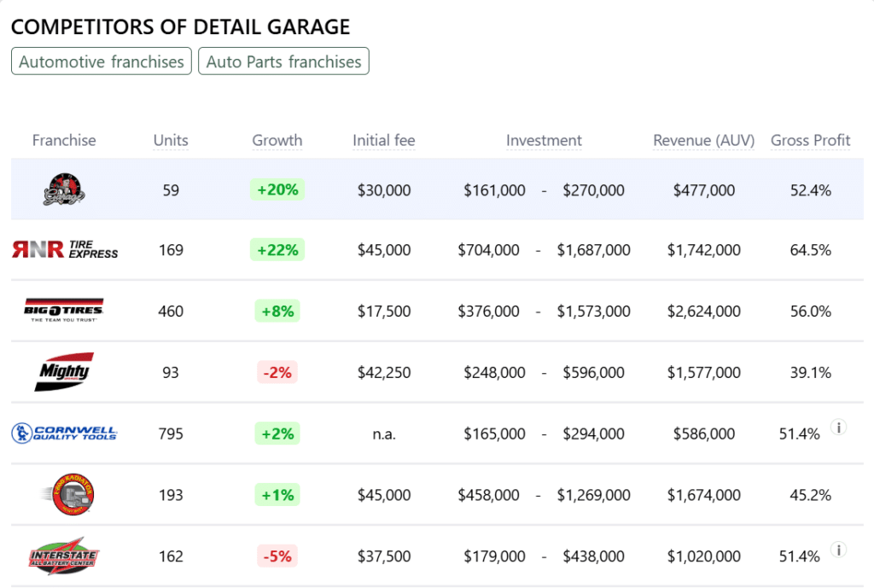Click the 39.1% gross profit value

tap(811, 373)
